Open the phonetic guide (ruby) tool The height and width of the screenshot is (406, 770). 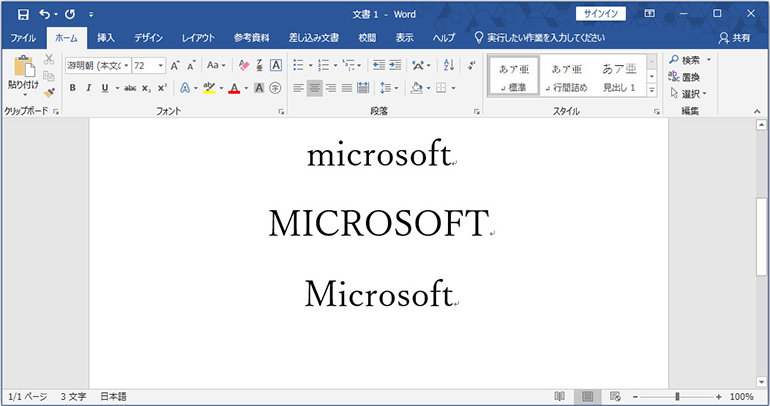click(x=259, y=65)
